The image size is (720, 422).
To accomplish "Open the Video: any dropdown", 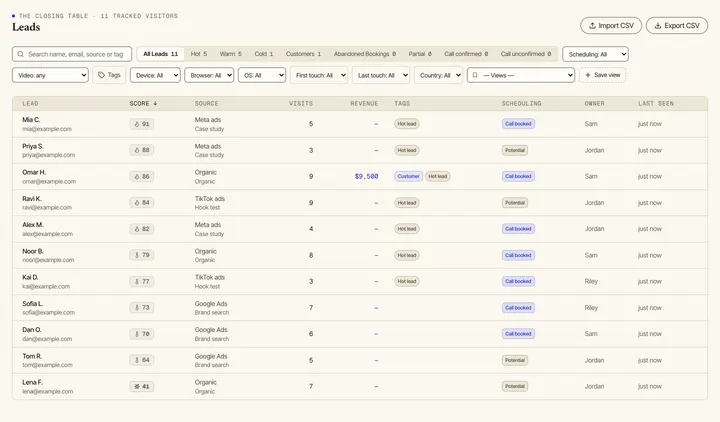I will 50,75.
